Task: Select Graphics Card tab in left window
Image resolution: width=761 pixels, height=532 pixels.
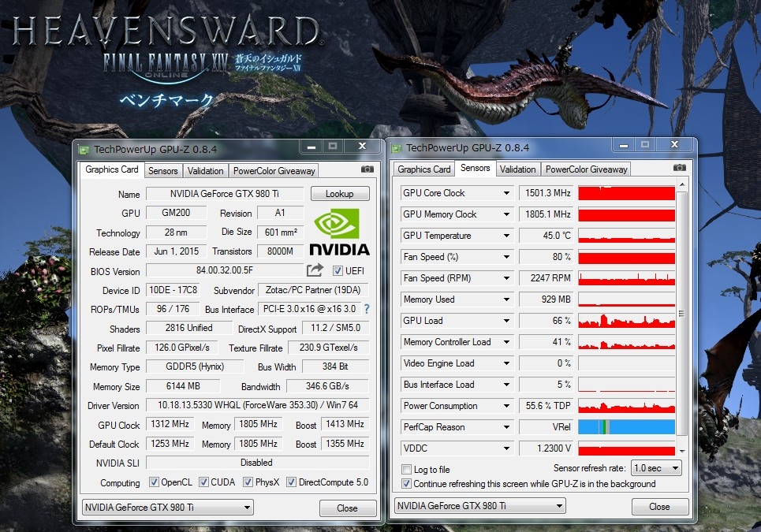Action: pos(112,169)
